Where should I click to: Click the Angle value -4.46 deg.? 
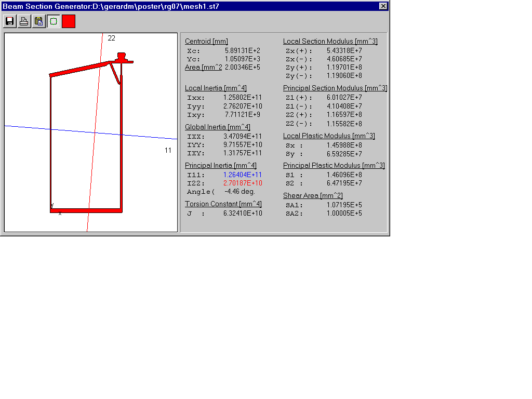pyautogui.click(x=240, y=192)
